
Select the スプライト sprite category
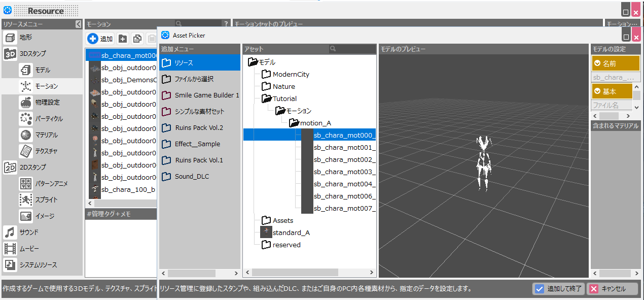[x=46, y=200]
